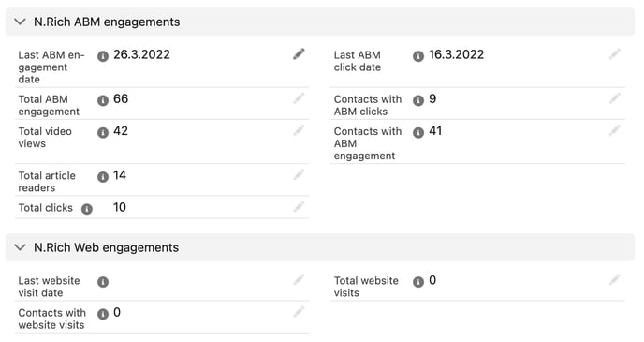The image size is (644, 342).
Task: Click info icon for Contacts with ABM clicks
Action: [418, 100]
